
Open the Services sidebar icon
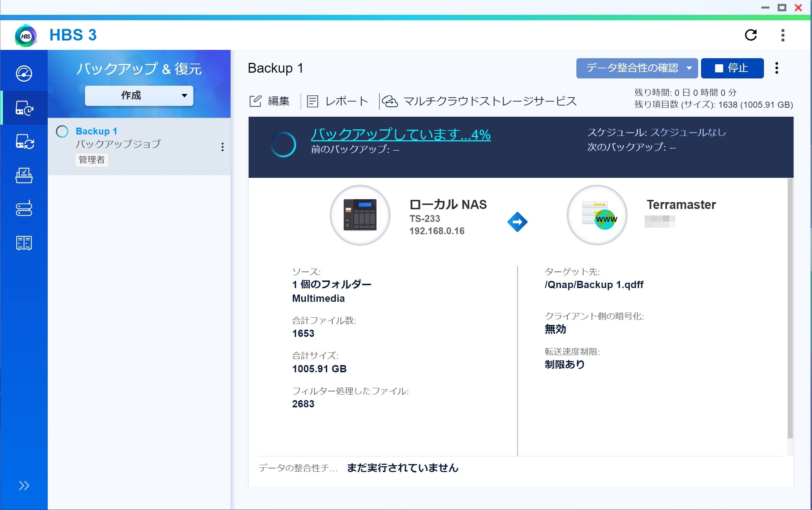pos(24,243)
